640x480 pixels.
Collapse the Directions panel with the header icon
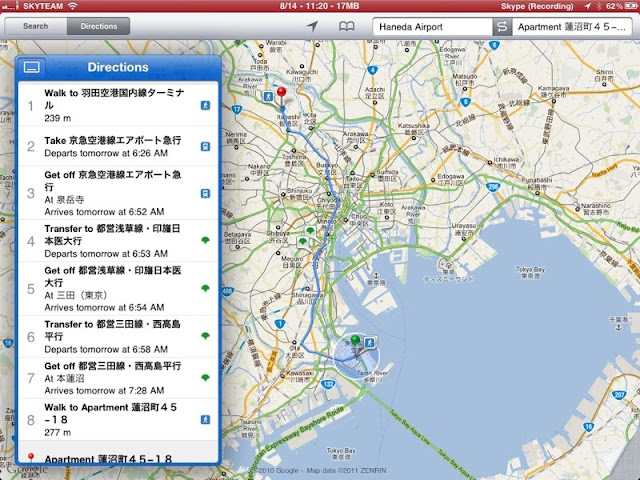coord(32,67)
